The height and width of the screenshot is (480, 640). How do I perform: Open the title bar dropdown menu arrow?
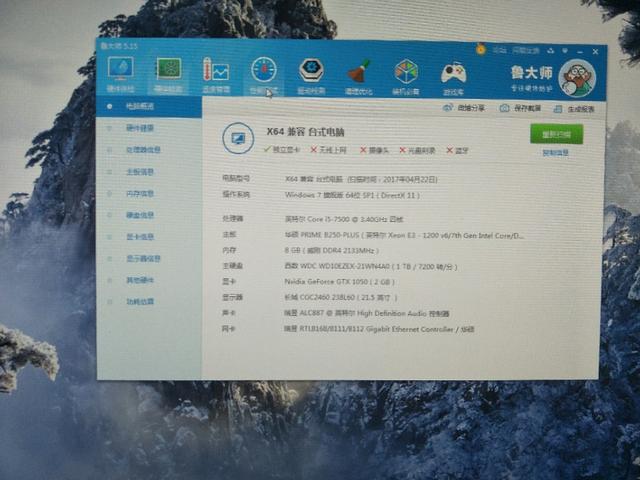click(x=565, y=51)
